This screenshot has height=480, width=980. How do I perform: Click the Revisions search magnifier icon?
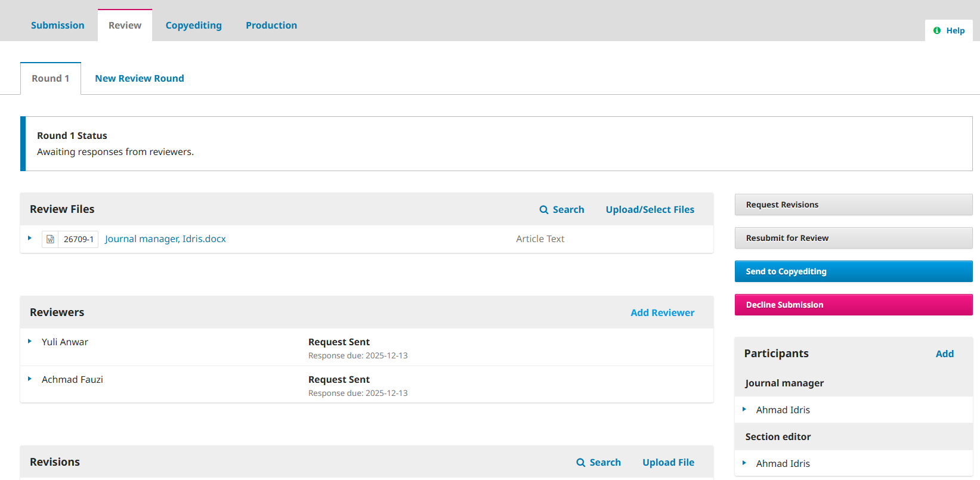tap(580, 463)
